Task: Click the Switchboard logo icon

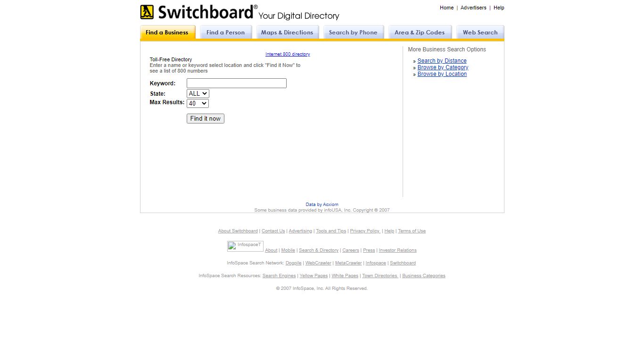Action: (x=147, y=12)
